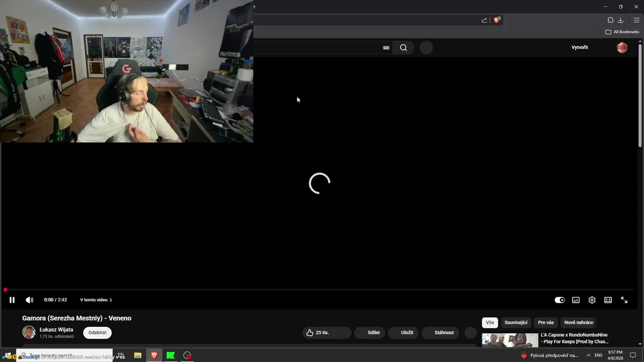Save video with Uložit button
644x362 pixels.
pos(403,333)
